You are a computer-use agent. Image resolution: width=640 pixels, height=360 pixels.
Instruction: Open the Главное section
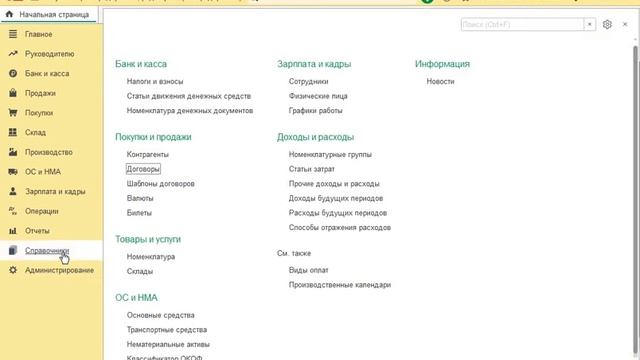pyautogui.click(x=39, y=34)
